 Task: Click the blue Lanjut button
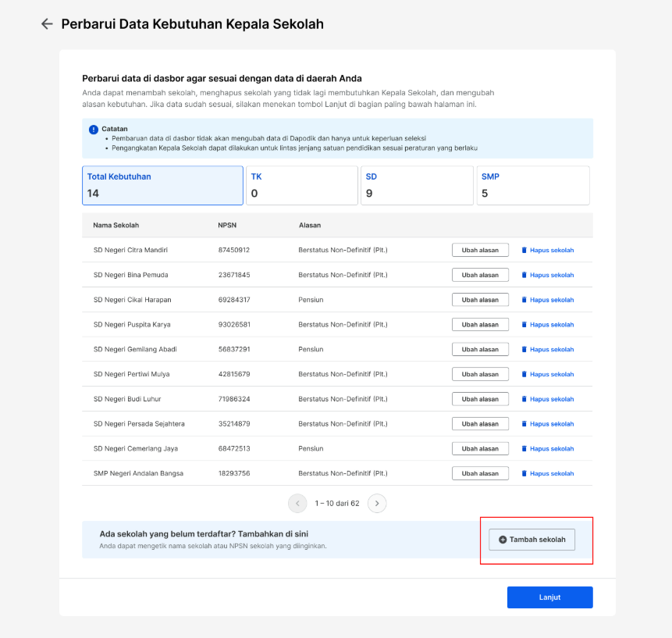tap(550, 597)
